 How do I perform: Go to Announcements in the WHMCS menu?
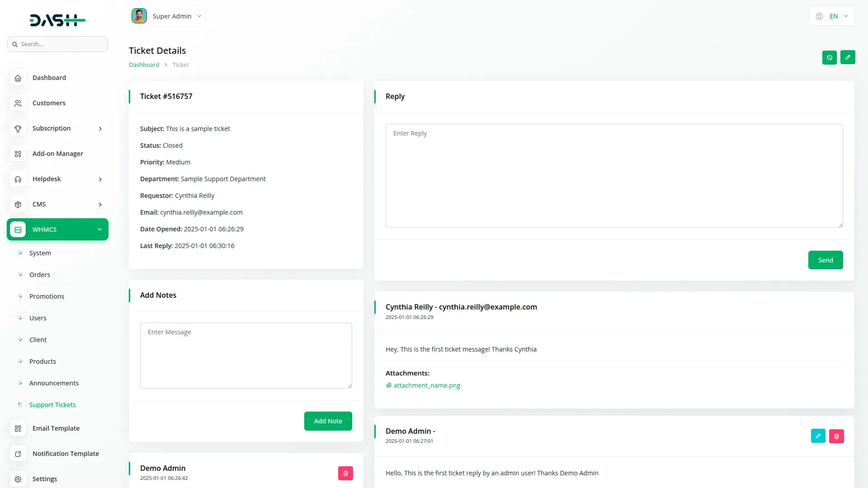(54, 383)
